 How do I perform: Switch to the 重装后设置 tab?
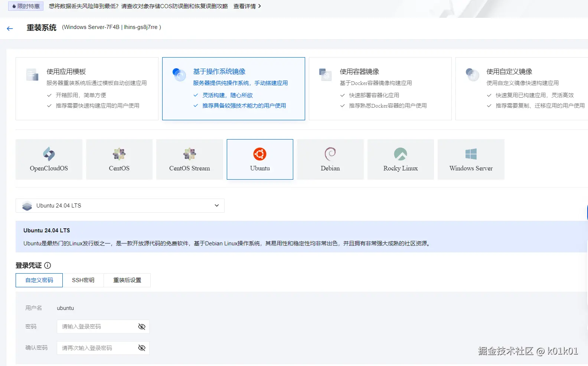pos(127,280)
